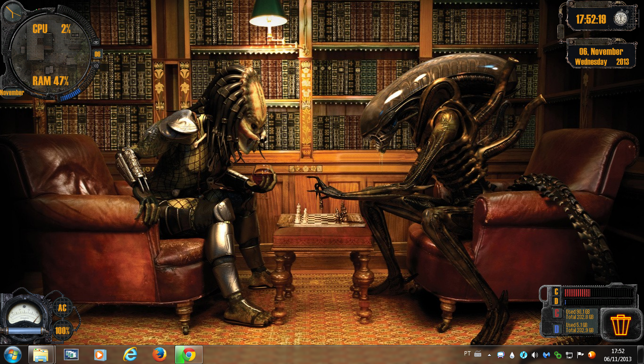Click the 100% battery indicator
644x364 pixels.
click(x=63, y=330)
